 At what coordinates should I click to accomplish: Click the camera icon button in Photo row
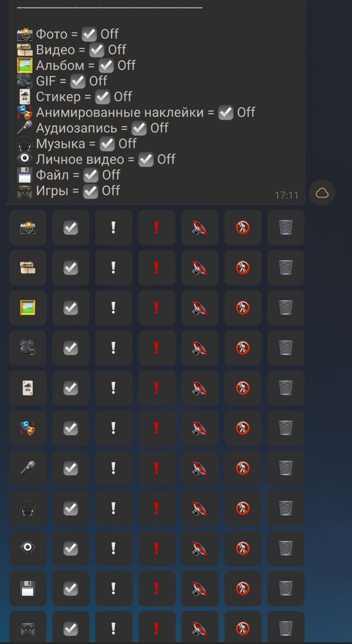pos(28,227)
